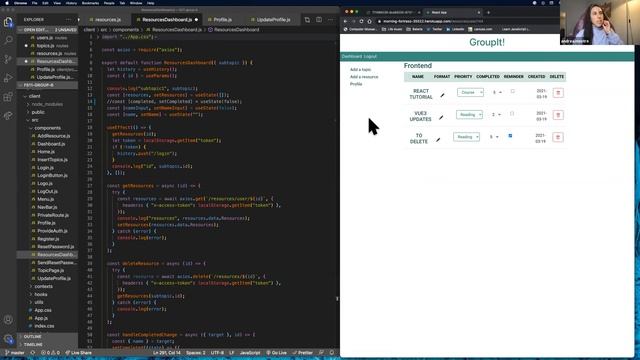Expand the OUTLINE section

(47, 337)
